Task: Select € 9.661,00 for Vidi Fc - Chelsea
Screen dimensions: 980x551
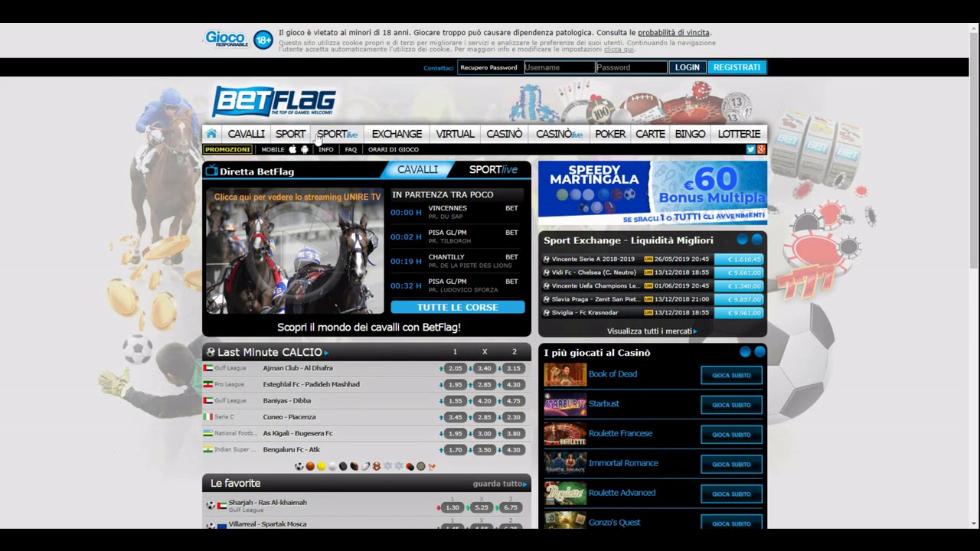Action: point(739,272)
